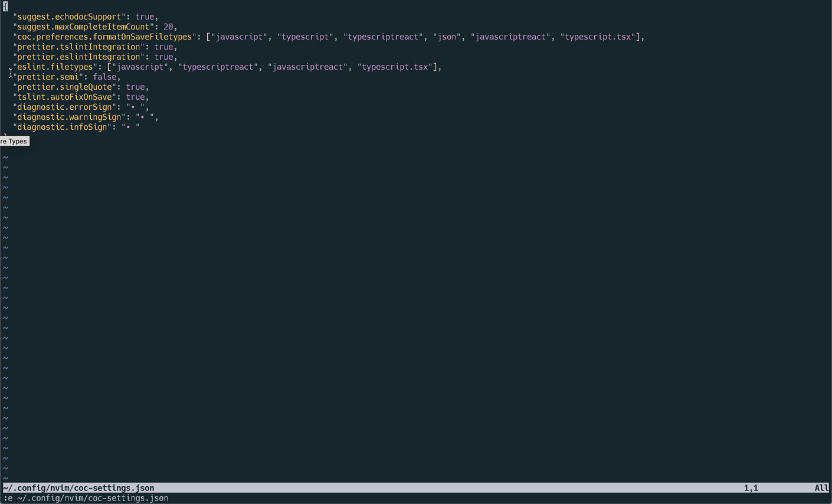Toggle the true value of tslint.autoFixOnSave
This screenshot has height=504, width=832.
(135, 97)
